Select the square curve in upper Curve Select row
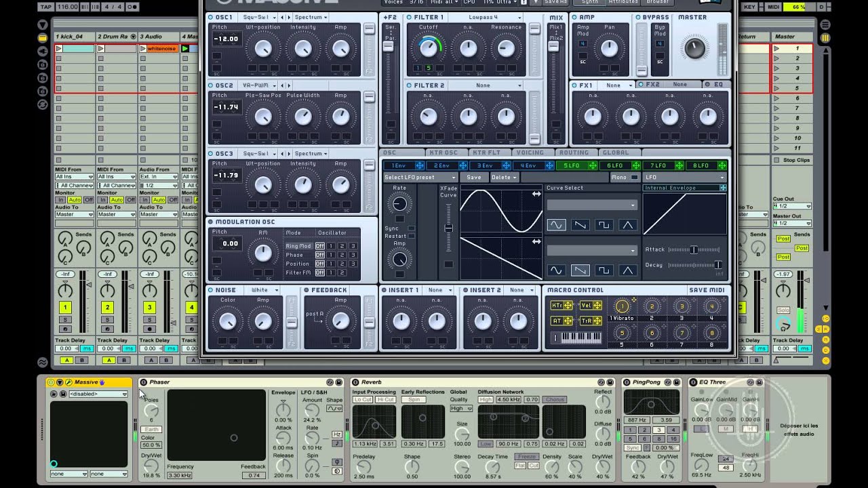 pyautogui.click(x=604, y=225)
